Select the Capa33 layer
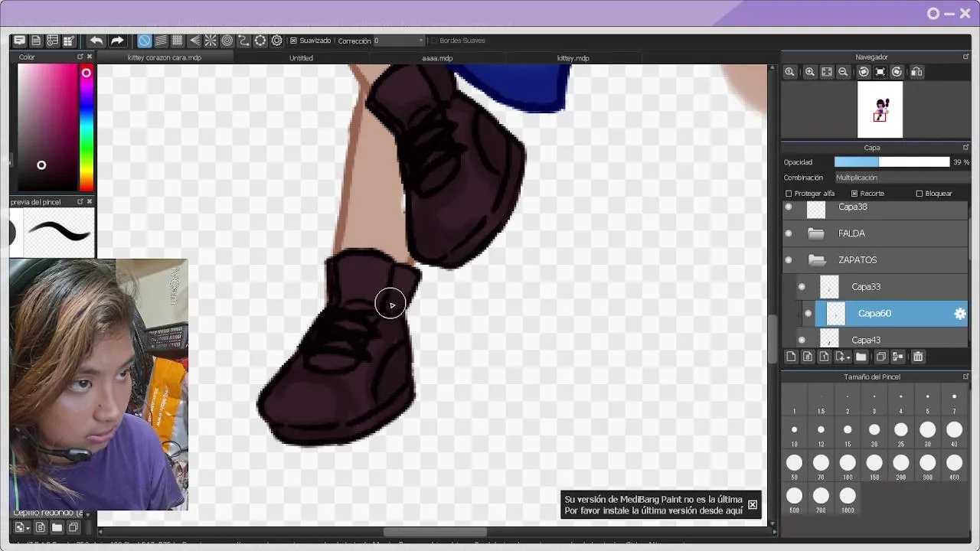The height and width of the screenshot is (551, 980). pyautogui.click(x=880, y=287)
